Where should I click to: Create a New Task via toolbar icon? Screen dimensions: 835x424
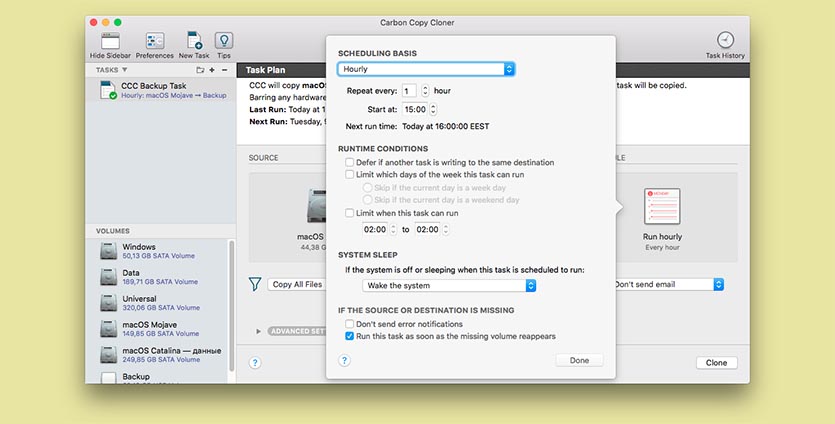(194, 40)
